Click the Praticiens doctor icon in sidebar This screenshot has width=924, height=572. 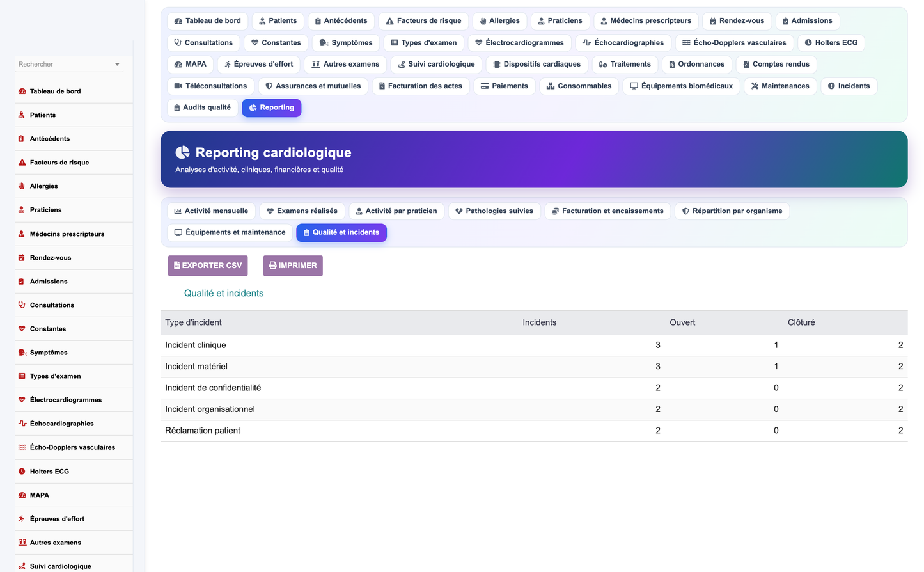coord(22,210)
